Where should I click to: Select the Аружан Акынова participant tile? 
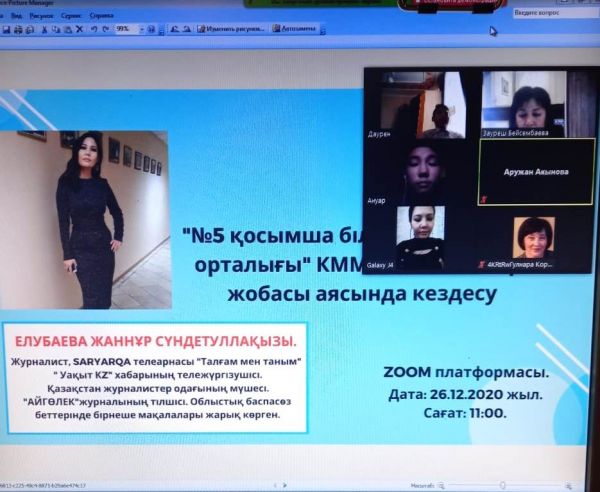point(536,172)
